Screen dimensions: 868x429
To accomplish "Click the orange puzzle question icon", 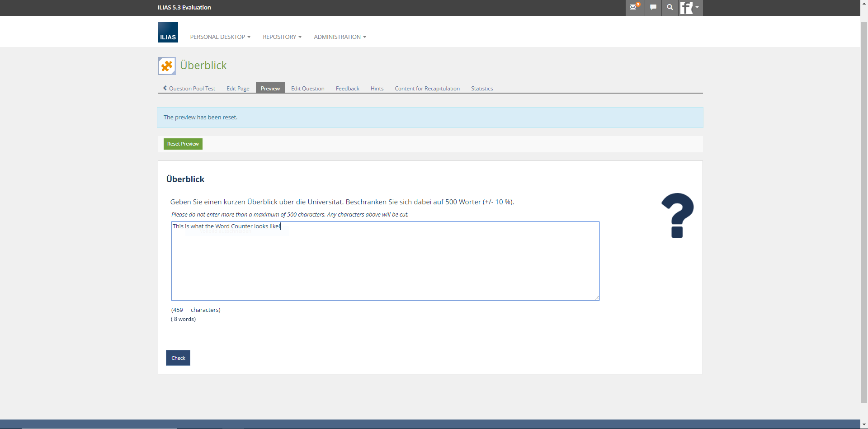I will click(x=167, y=66).
